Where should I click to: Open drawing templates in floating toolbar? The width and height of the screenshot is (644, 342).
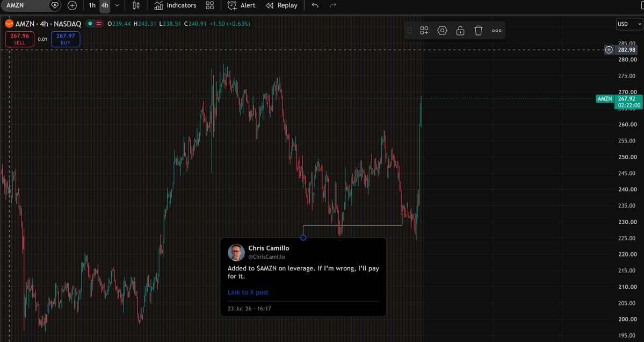pyautogui.click(x=424, y=31)
